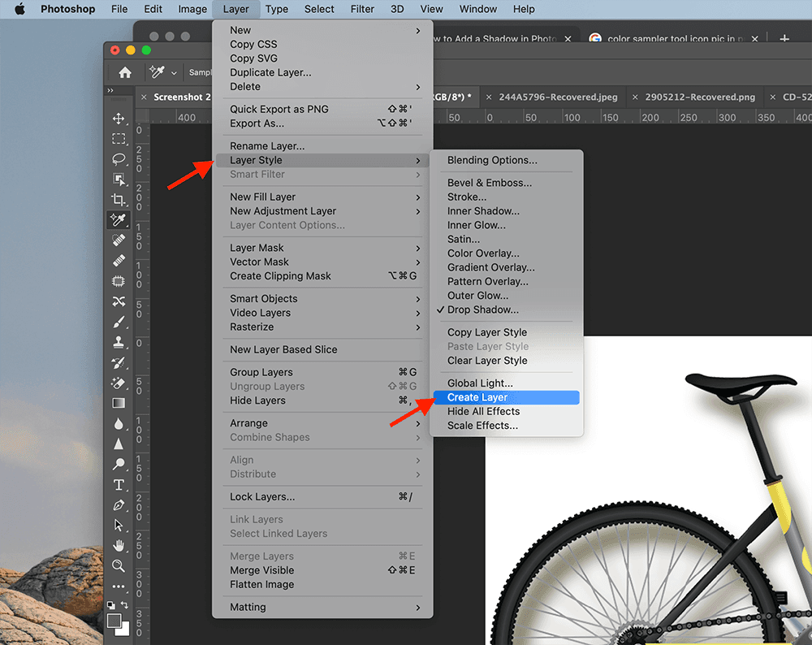Switch to the color sampler browser tab

[x=673, y=38]
